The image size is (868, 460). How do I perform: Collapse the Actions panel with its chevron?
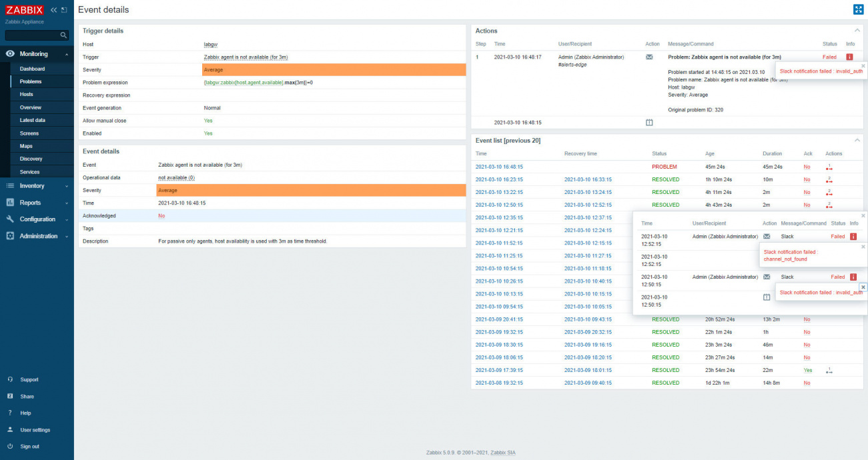(857, 30)
